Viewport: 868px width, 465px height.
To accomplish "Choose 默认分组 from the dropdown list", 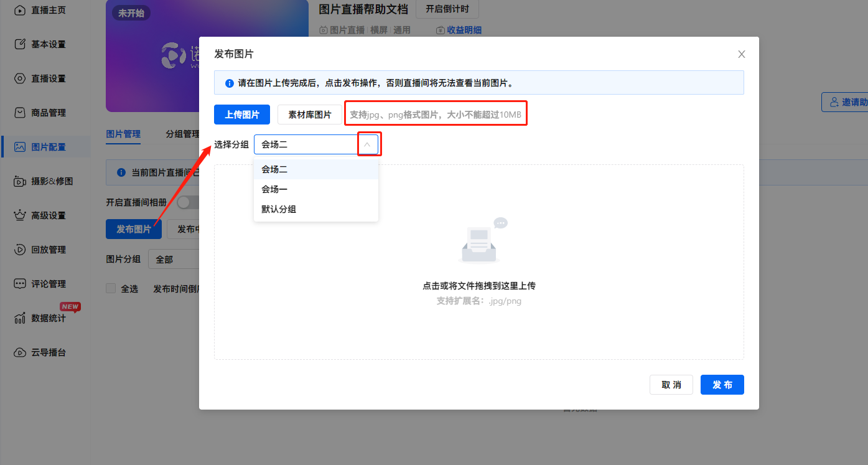I will tap(316, 209).
